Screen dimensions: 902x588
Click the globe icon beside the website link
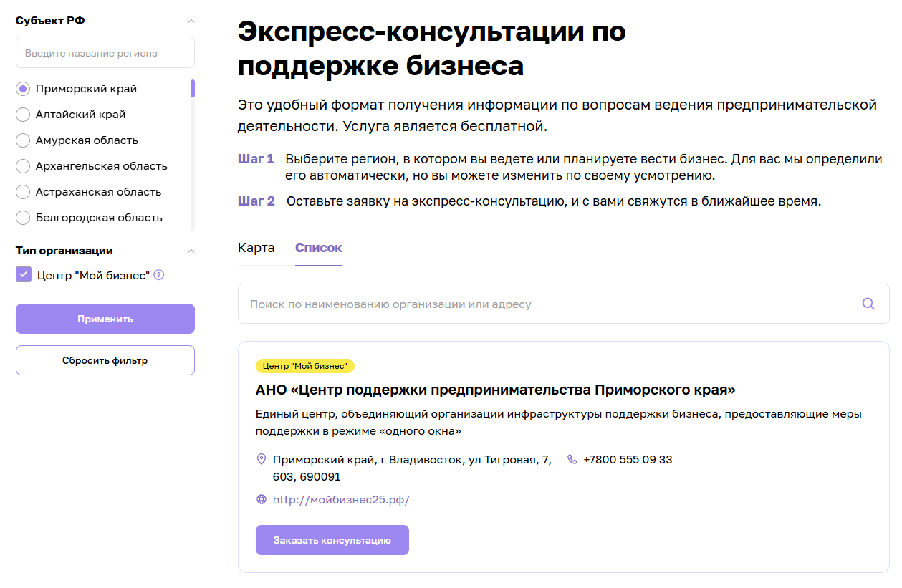tap(262, 500)
